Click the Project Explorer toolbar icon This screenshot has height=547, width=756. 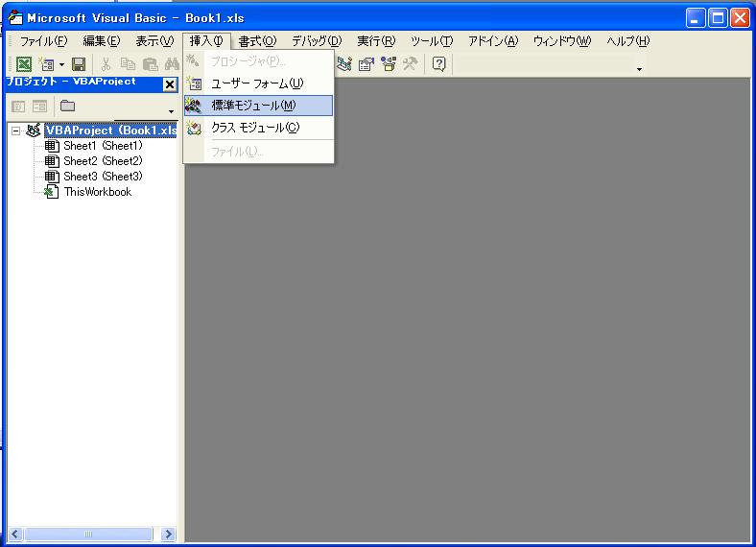344,63
